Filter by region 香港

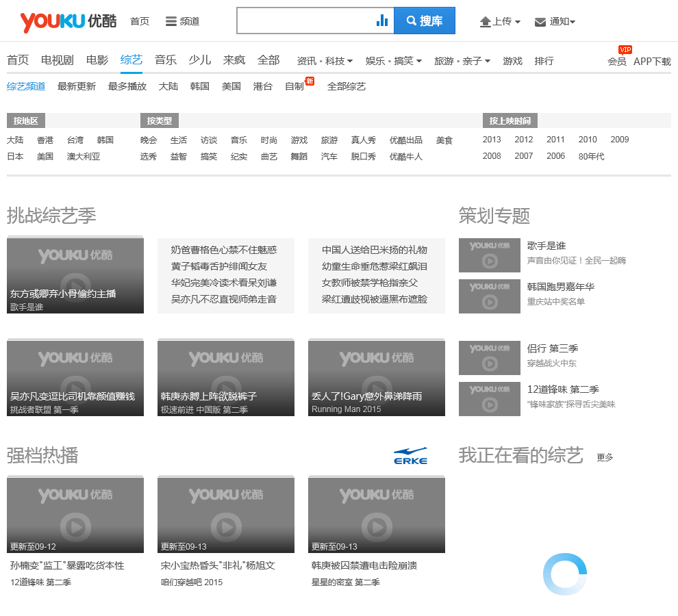pyautogui.click(x=45, y=140)
